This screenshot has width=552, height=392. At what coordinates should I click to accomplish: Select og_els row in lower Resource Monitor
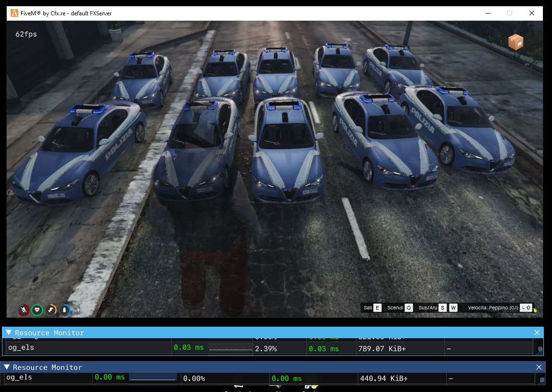click(x=269, y=378)
